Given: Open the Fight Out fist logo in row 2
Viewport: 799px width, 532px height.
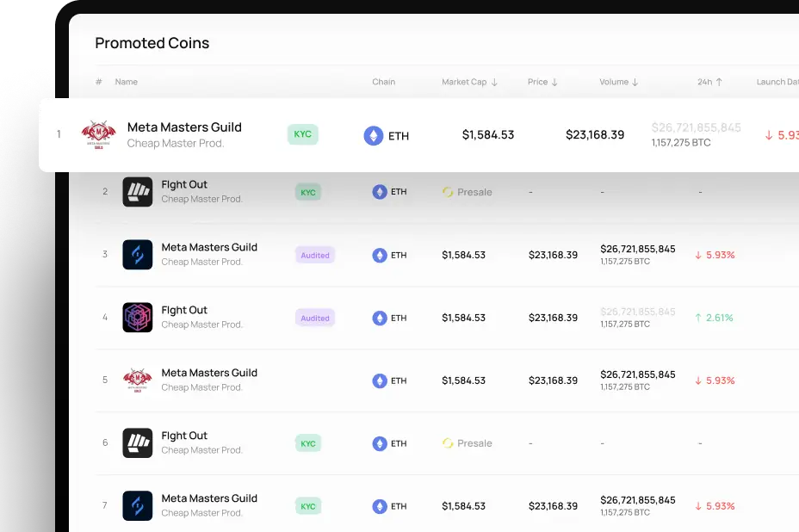Looking at the screenshot, I should pyautogui.click(x=138, y=192).
